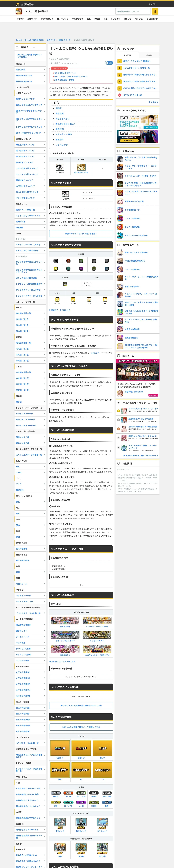Switch to the 人気記事 ranking tab
174x868 pixels.
point(127,55)
